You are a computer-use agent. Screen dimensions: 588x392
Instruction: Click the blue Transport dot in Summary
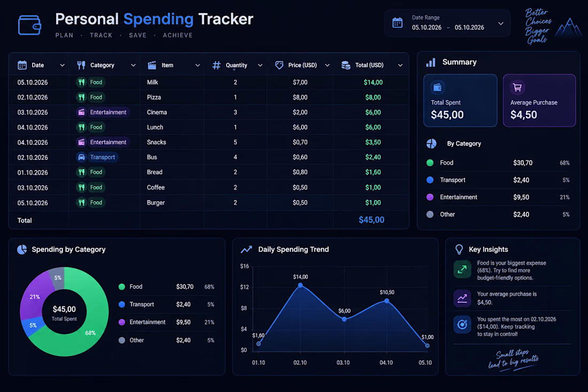click(430, 180)
